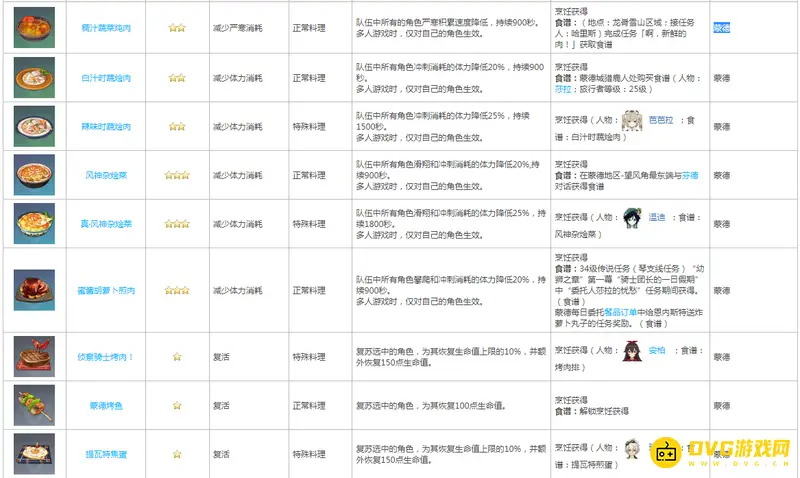Follow the 真·风神杂烩菜 name link

coord(106,224)
